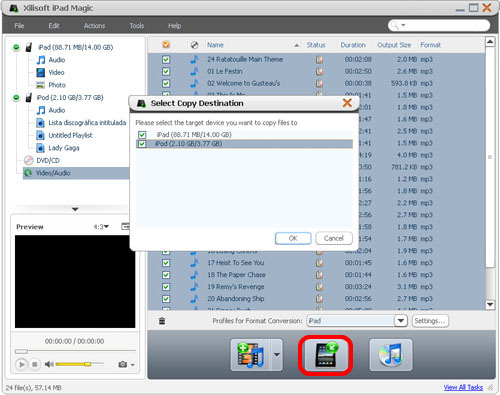Screen dimensions: 500x395
Task: Select the DVD/CD node
Action: (48, 161)
